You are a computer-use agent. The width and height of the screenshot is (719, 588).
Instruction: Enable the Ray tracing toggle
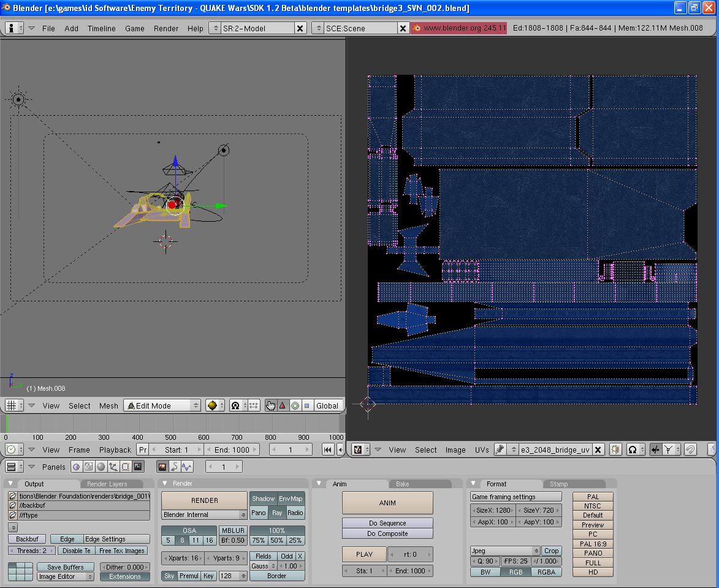click(277, 513)
